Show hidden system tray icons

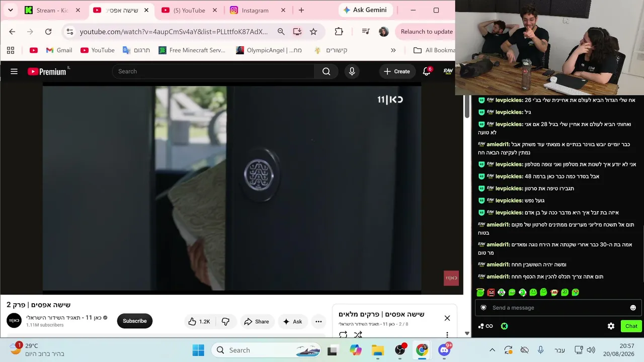point(492,350)
